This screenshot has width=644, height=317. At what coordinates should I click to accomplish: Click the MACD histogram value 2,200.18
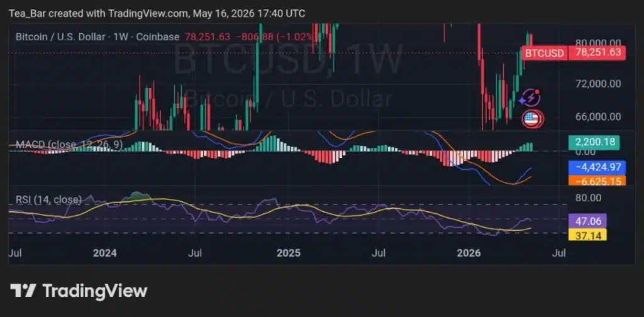point(594,142)
